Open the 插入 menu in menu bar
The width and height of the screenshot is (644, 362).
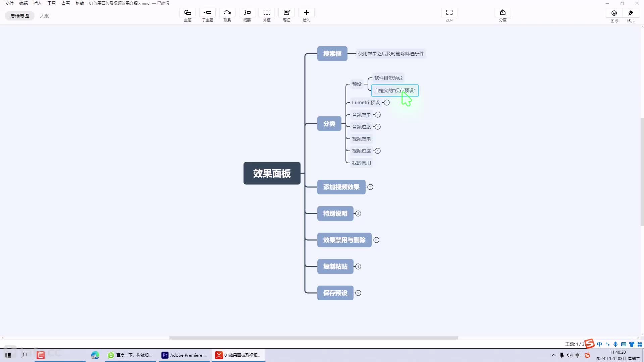[x=38, y=3]
